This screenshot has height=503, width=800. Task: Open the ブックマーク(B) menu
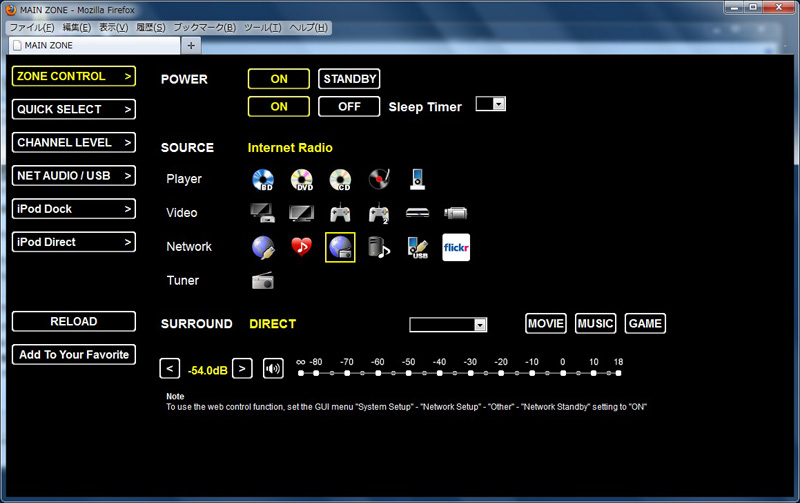pos(205,28)
